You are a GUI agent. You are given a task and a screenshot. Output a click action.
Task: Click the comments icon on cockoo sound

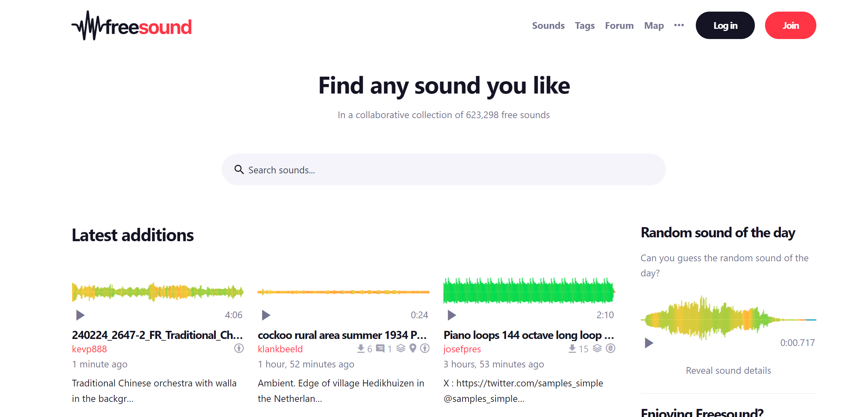coord(380,348)
